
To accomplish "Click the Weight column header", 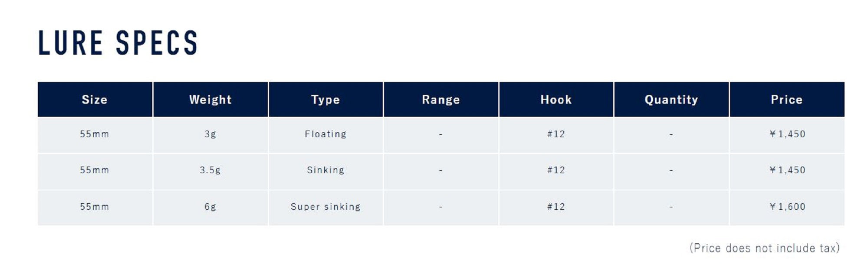I will (x=210, y=99).
